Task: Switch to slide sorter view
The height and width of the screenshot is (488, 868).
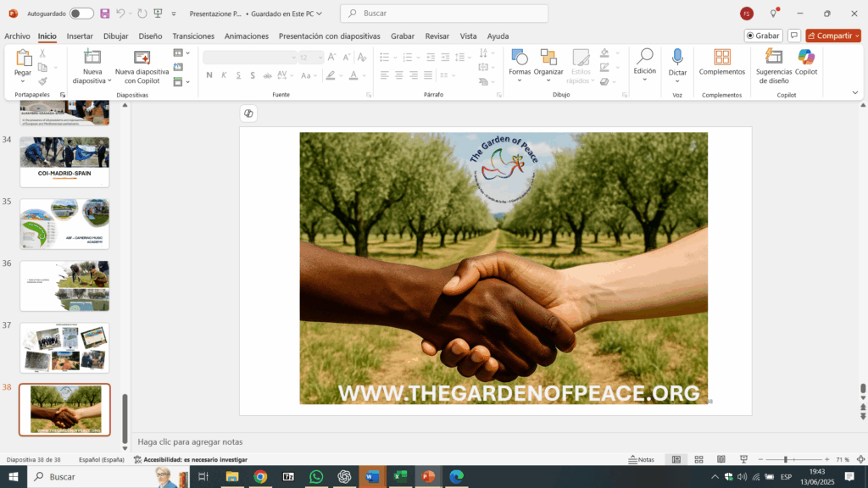Action: pyautogui.click(x=698, y=459)
